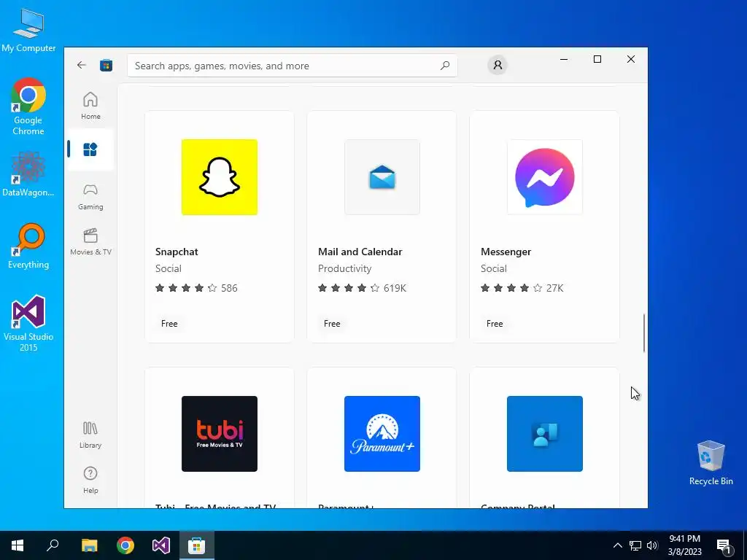747x560 pixels.
Task: Click the 619K rating for Mail and Calendar
Action: [362, 288]
